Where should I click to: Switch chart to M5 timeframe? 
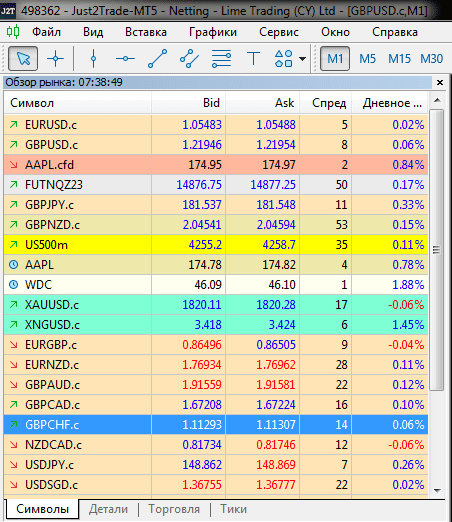[x=367, y=59]
